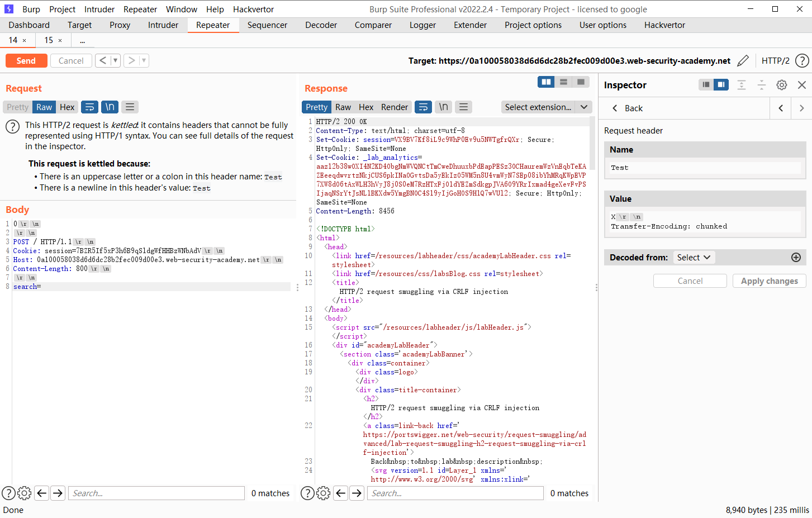The width and height of the screenshot is (812, 518).
Task: Open Repeater help question mark icon
Action: 802,61
